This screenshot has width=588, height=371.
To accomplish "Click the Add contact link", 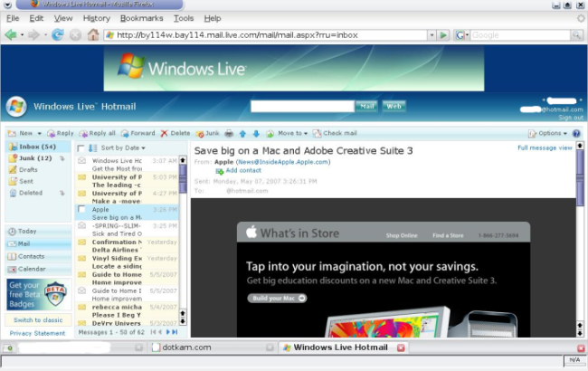I will (243, 171).
